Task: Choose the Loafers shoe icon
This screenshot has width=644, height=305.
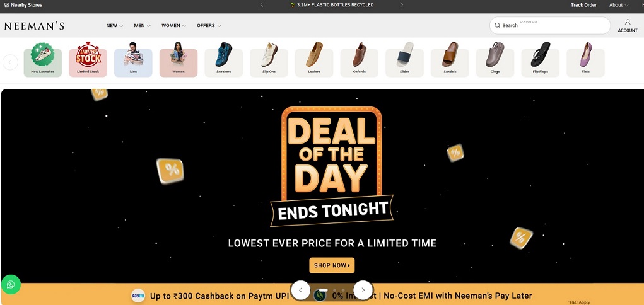Action: (314, 59)
